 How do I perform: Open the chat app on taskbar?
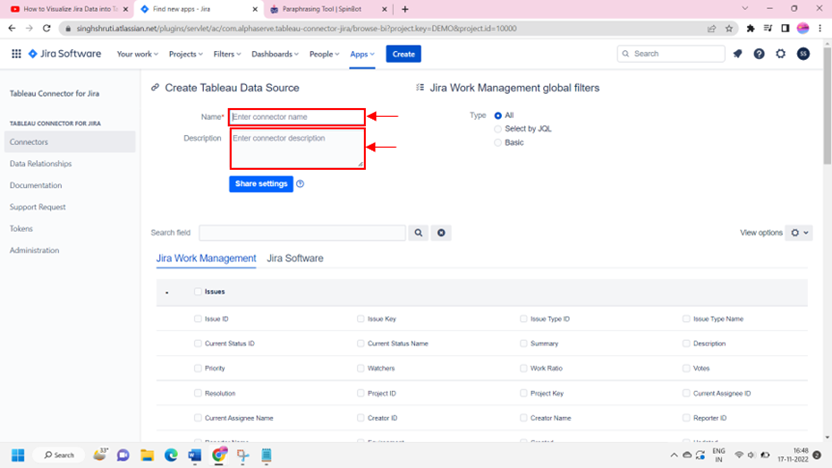[123, 455]
